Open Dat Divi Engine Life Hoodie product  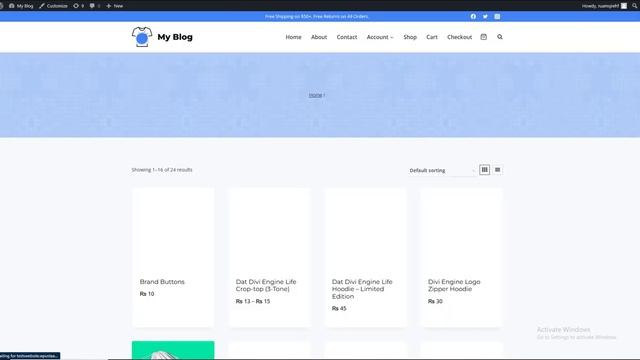pyautogui.click(x=362, y=289)
